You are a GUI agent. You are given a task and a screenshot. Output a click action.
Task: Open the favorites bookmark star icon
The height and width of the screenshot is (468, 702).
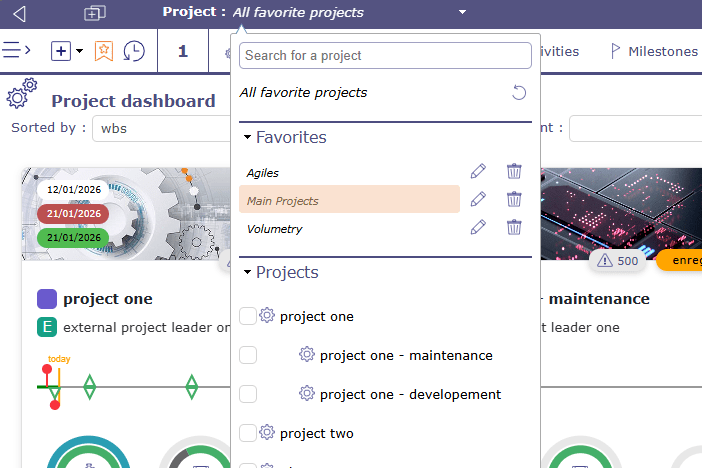(x=104, y=51)
